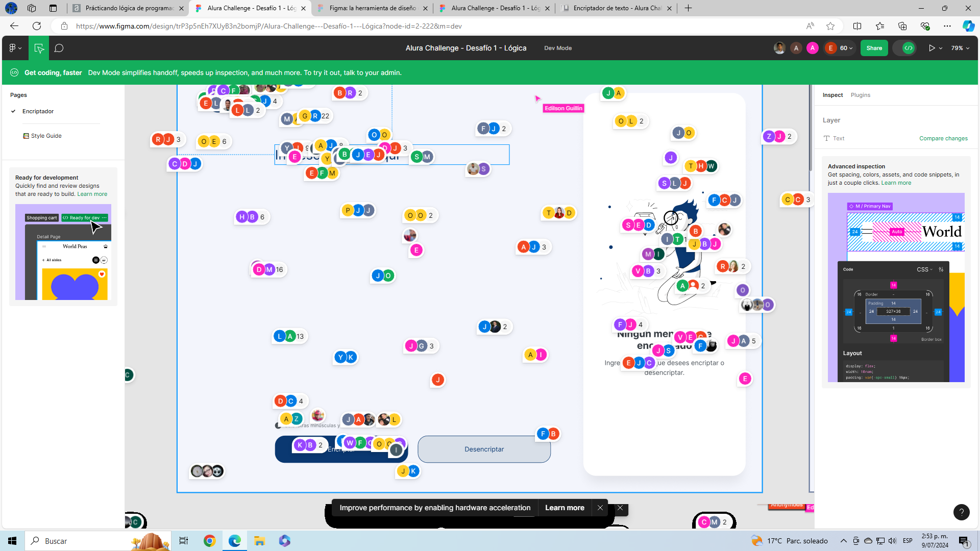Open Browser essentials heart icon

(925, 26)
